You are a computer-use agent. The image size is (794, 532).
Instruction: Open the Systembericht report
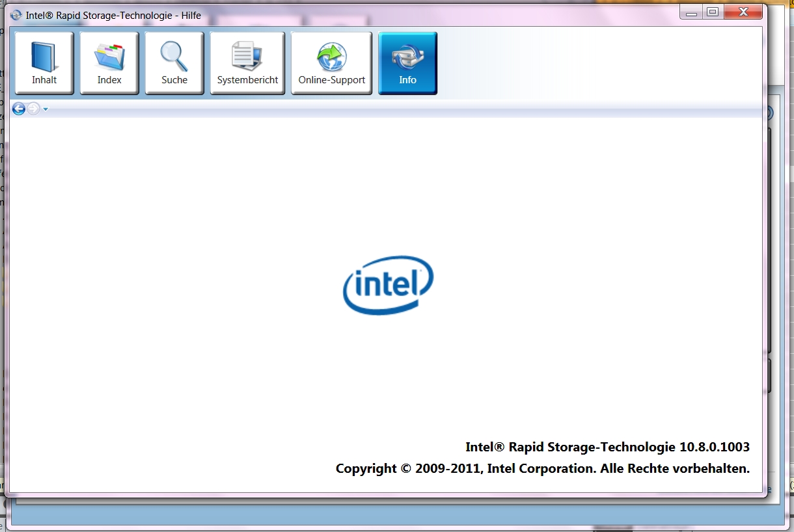(x=247, y=63)
